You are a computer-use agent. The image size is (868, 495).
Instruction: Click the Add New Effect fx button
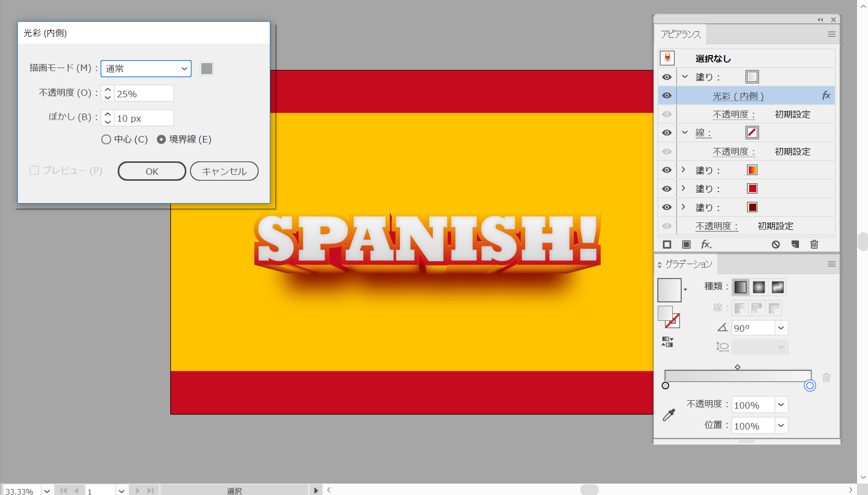pyautogui.click(x=706, y=244)
